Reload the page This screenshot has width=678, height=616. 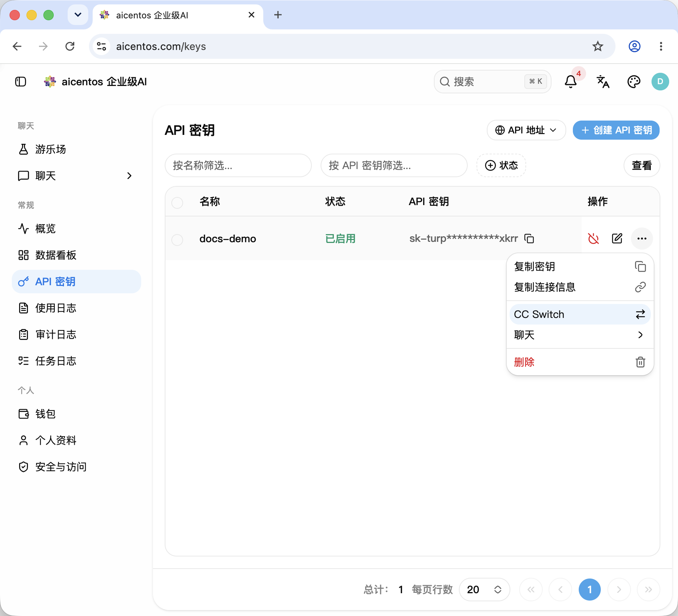[70, 46]
